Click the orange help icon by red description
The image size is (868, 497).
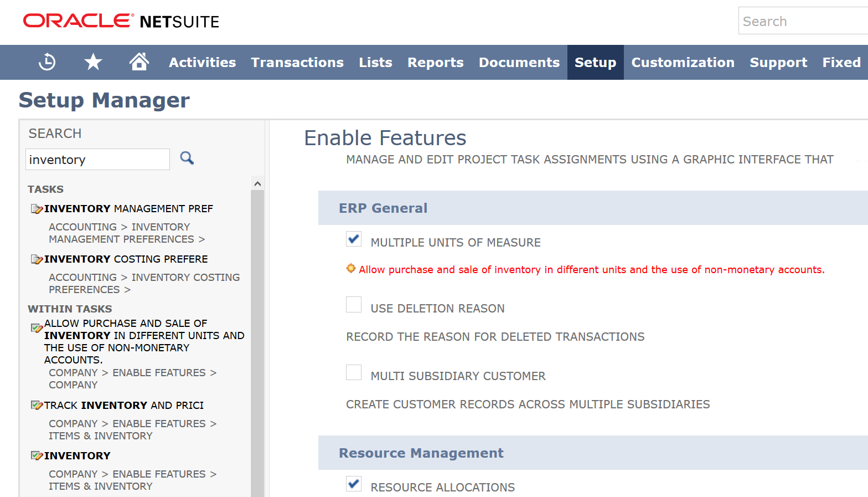coord(351,269)
